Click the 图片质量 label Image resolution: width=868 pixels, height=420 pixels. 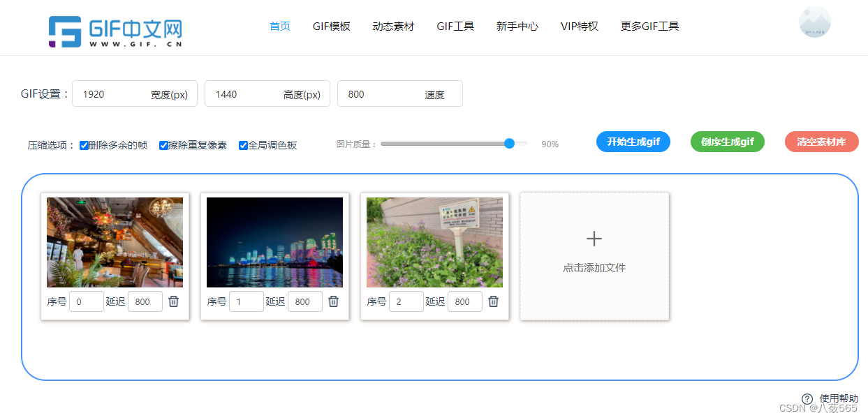tap(357, 144)
